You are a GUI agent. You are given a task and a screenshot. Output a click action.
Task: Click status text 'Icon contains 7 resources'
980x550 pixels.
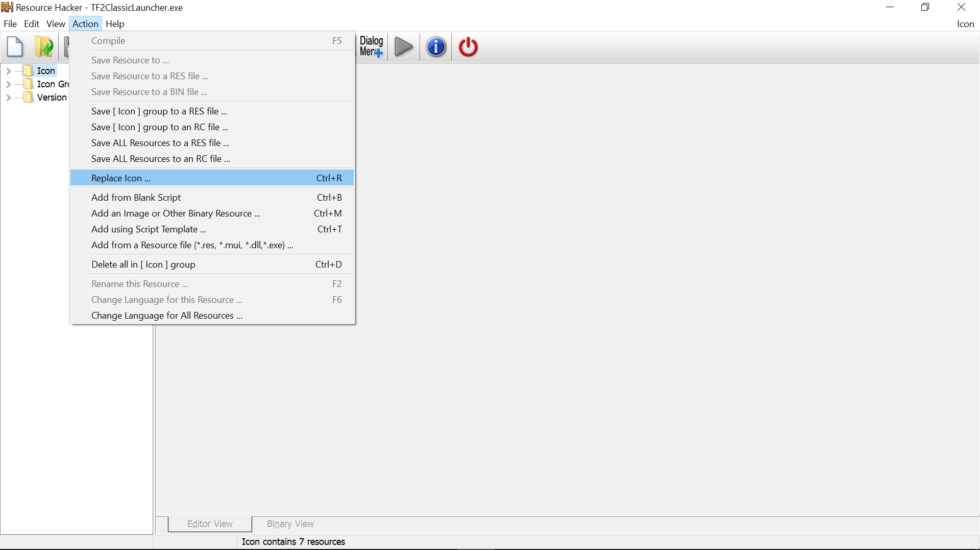coord(293,542)
